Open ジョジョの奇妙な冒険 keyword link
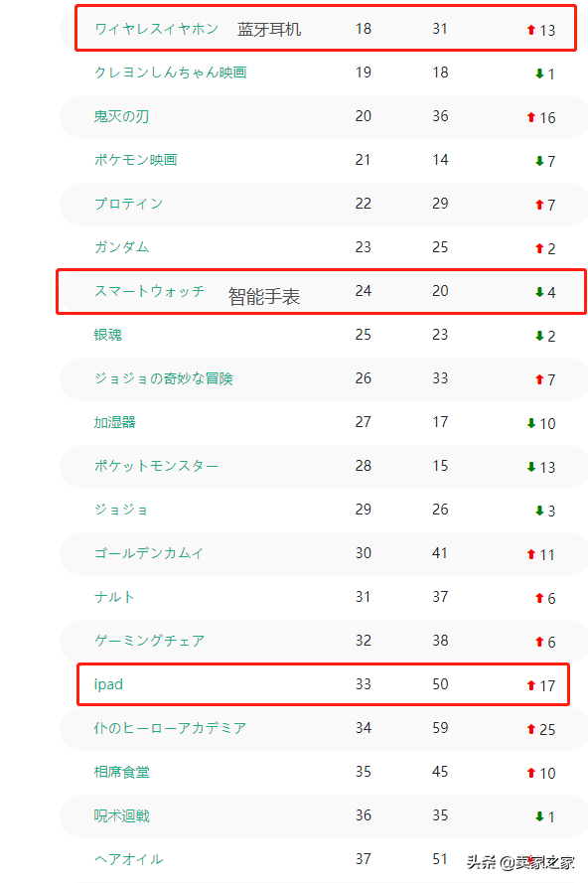 click(x=163, y=378)
